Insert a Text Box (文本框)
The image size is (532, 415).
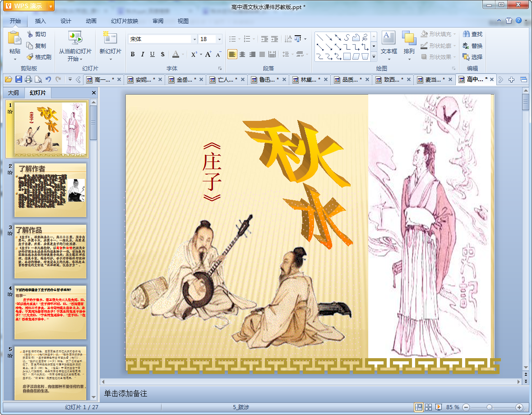[389, 38]
